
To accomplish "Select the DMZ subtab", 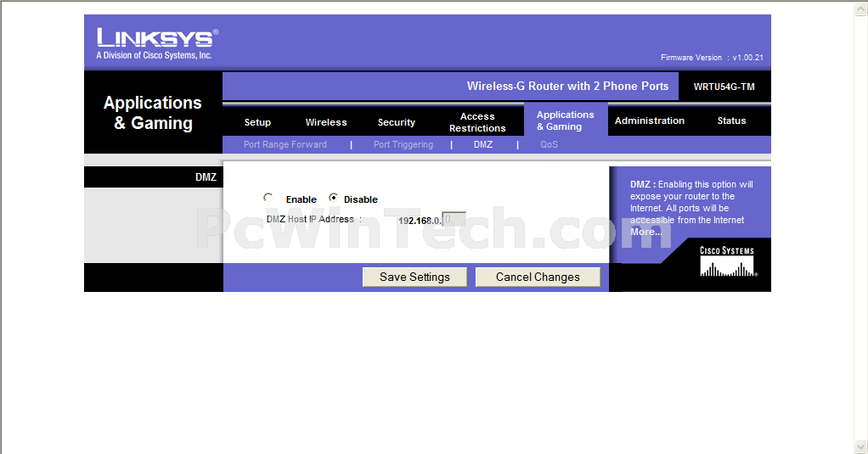I will [482, 144].
